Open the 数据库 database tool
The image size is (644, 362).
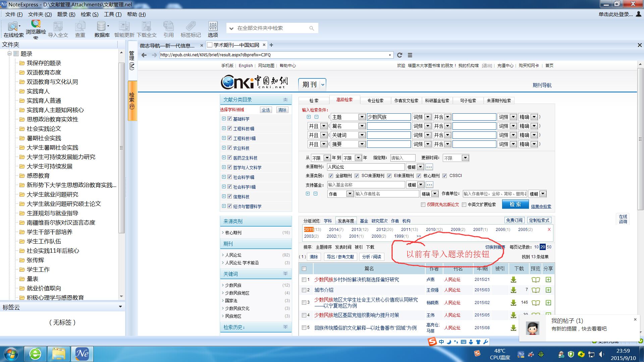click(x=102, y=29)
